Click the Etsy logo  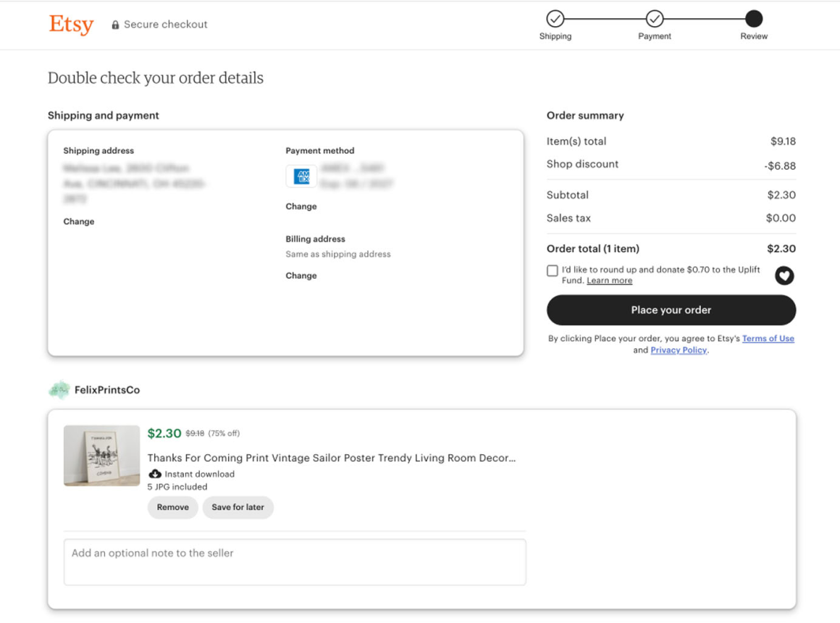tap(71, 25)
